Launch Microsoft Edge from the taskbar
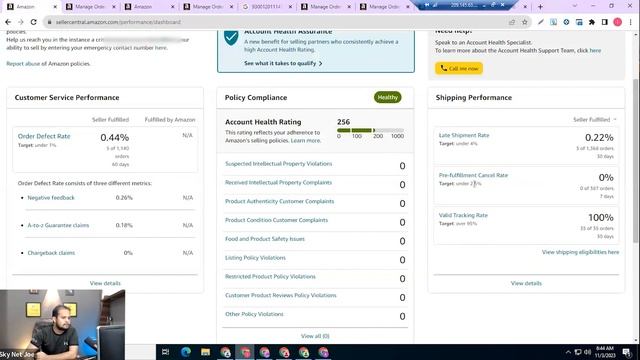Viewport: 640px width, 360px height. [x=186, y=352]
